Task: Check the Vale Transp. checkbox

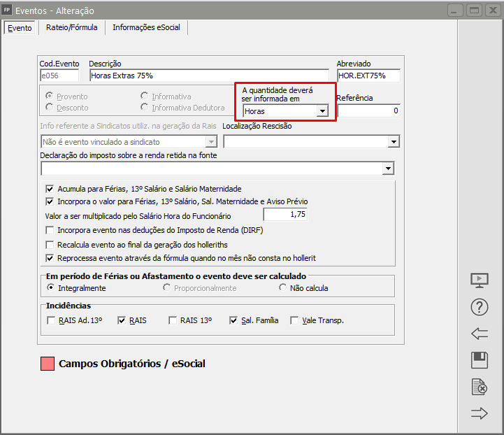Action: 294,321
